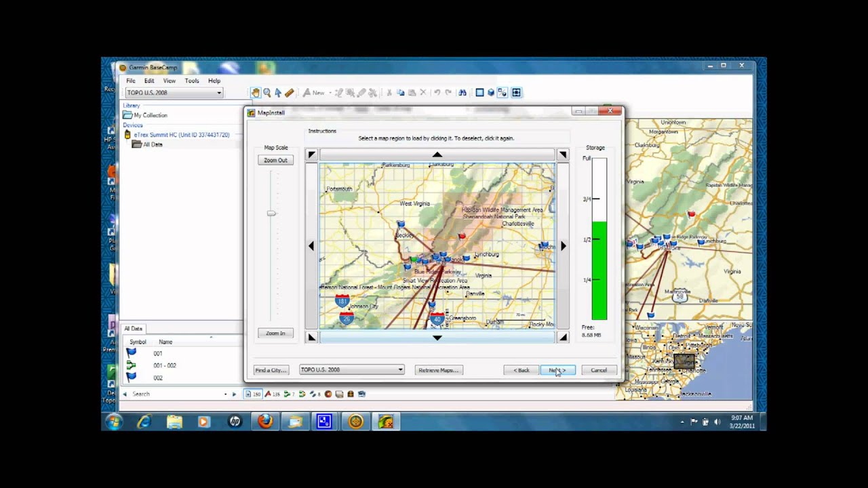The image size is (868, 488).
Task: Click the full-screen map toolbar icon
Action: [x=516, y=93]
